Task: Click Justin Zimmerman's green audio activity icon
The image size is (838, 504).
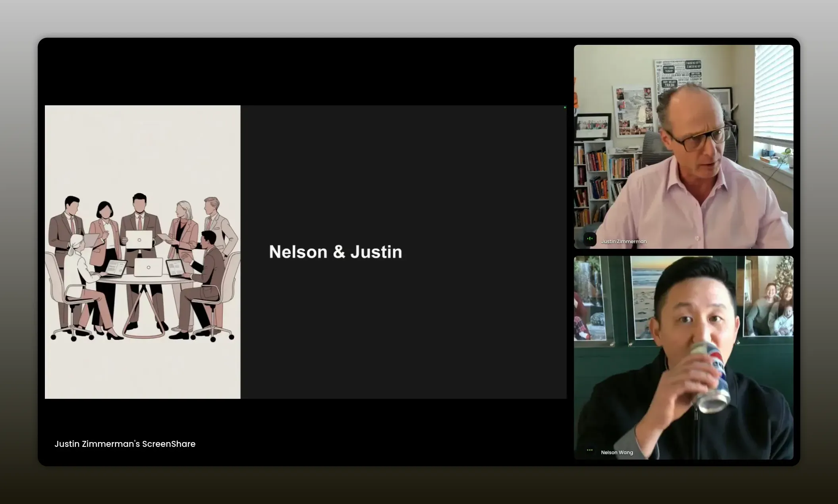Action: pos(590,239)
